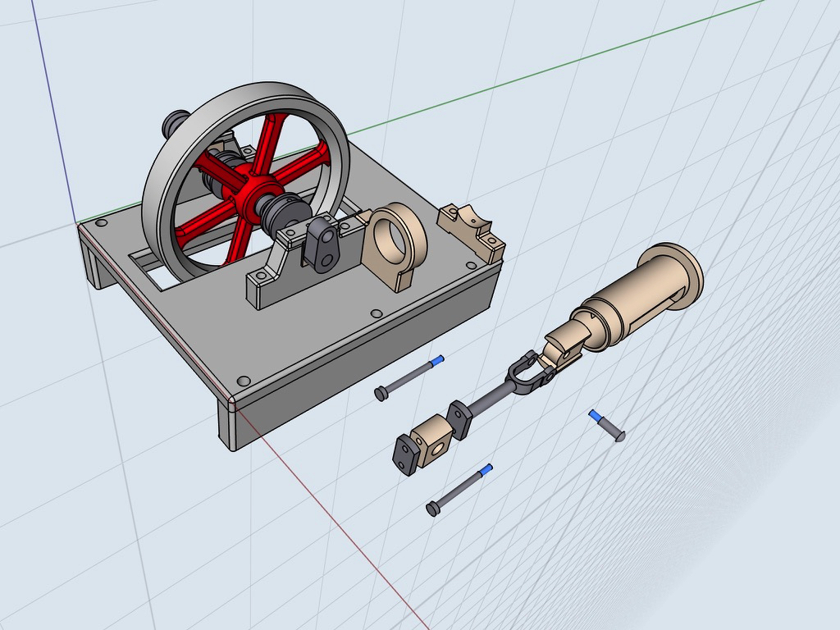
Task: Pick the dark pulley behind the flywheel rim
Action: click(x=176, y=123)
